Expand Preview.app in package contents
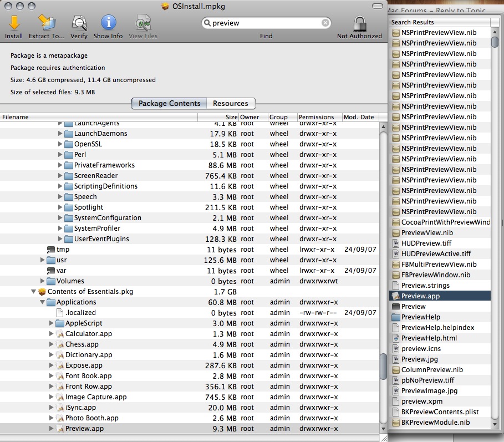Image resolution: width=504 pixels, height=442 pixels. click(51, 429)
